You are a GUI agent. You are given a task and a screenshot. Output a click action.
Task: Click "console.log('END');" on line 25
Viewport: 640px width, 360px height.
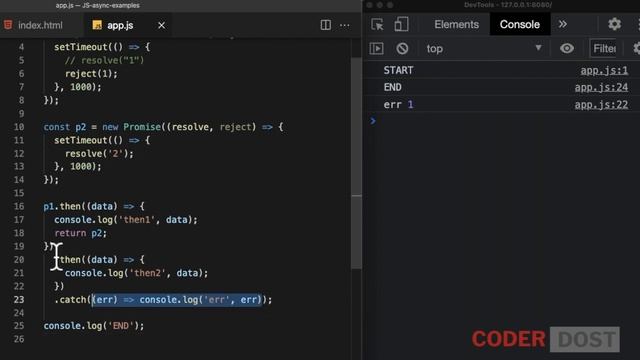[x=94, y=326]
